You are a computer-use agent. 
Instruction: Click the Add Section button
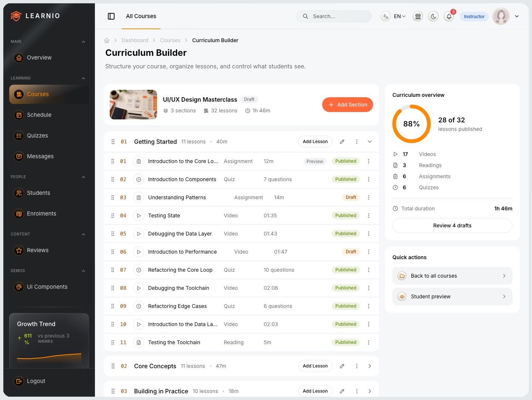coord(348,105)
